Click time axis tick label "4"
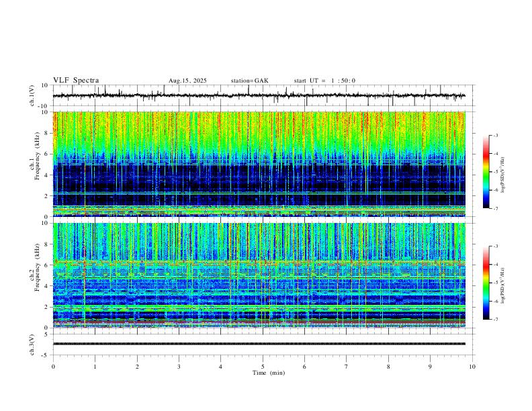This screenshot has width=532, height=411. (221, 367)
